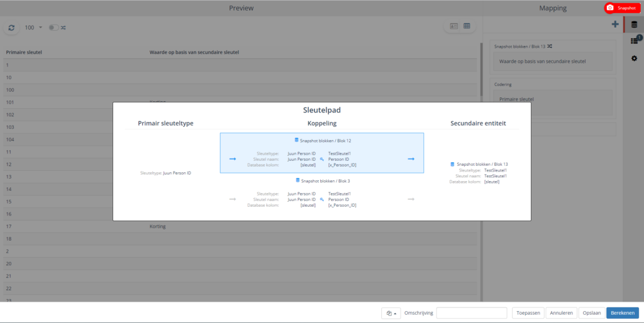Click the shuffle icon next to the toggle
Image resolution: width=644 pixels, height=323 pixels.
(64, 28)
